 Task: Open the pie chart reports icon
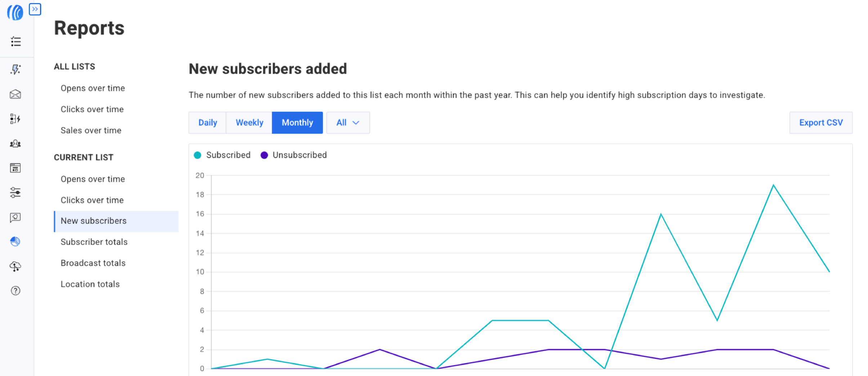pyautogui.click(x=15, y=242)
